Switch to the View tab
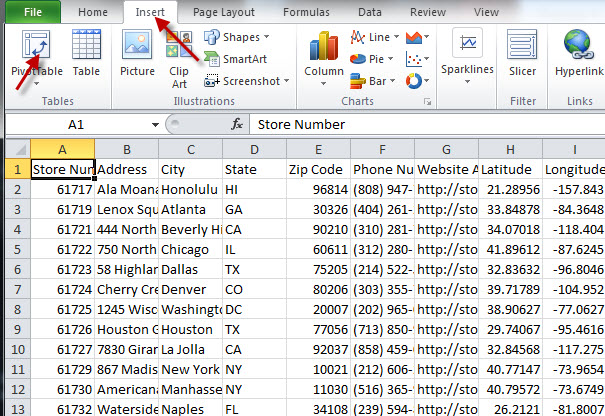The height and width of the screenshot is (416, 605). tap(486, 12)
